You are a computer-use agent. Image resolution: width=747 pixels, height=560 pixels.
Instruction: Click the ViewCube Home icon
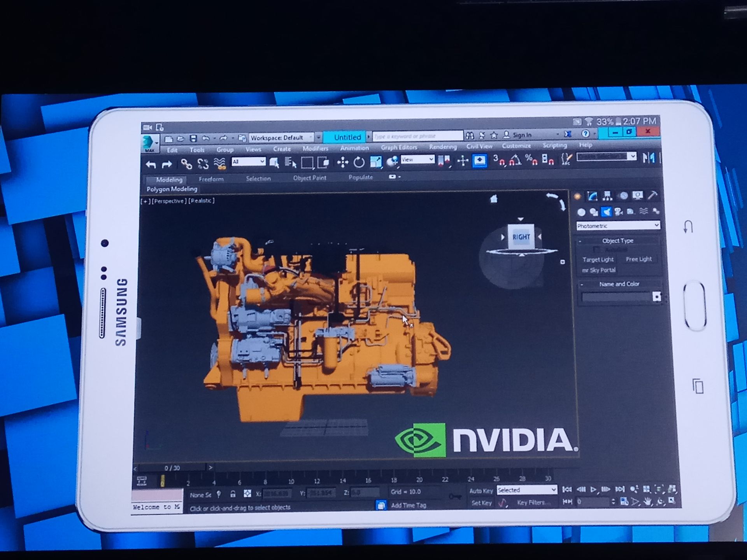point(494,199)
